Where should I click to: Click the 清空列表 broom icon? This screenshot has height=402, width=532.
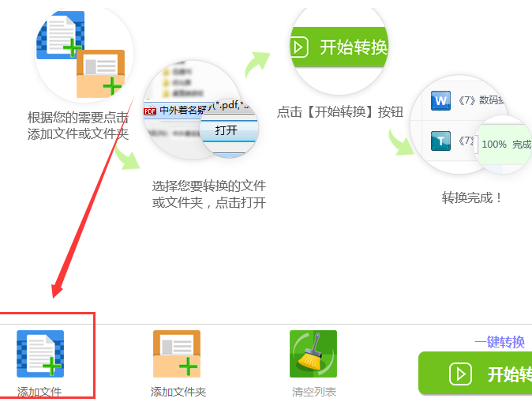(x=313, y=354)
